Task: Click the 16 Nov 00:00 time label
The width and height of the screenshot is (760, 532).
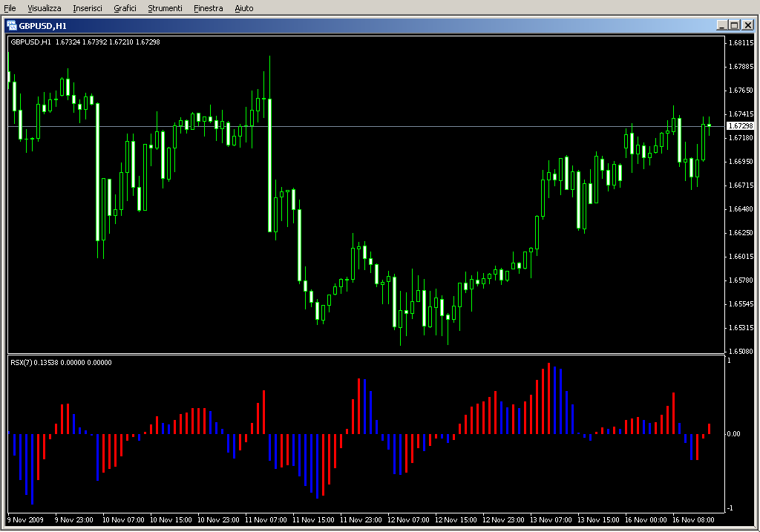Action: [646, 520]
